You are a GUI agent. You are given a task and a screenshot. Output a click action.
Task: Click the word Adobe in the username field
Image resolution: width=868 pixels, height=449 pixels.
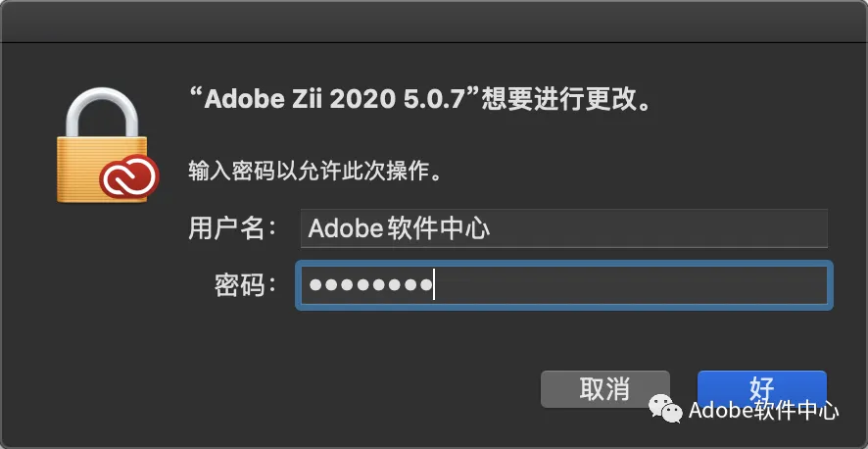[x=338, y=229]
